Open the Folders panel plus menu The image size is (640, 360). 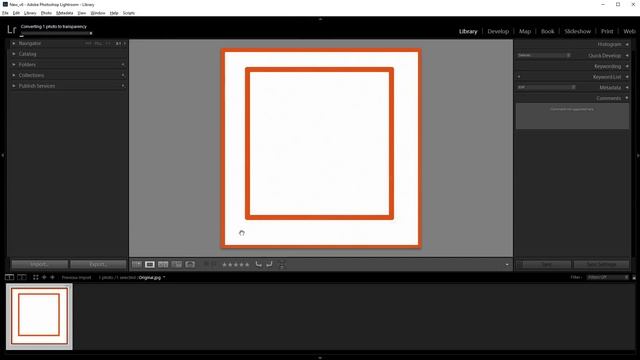point(123,64)
